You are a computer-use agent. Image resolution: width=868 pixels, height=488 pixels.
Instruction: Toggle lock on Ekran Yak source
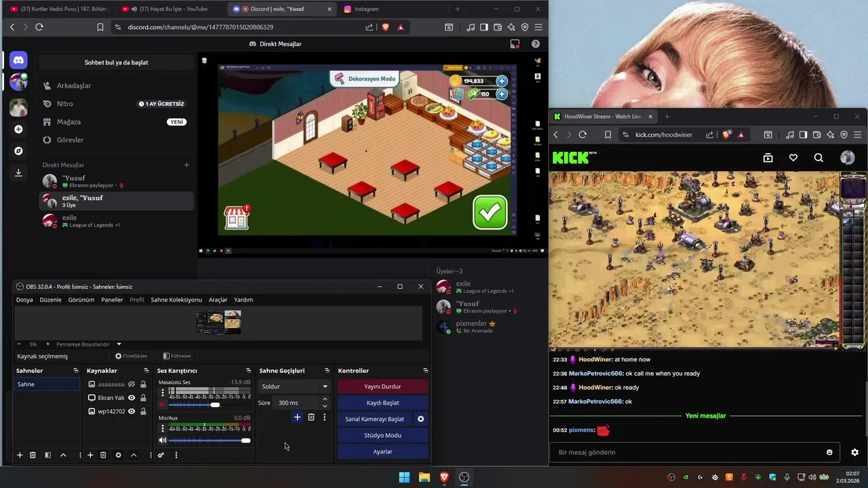tap(143, 398)
